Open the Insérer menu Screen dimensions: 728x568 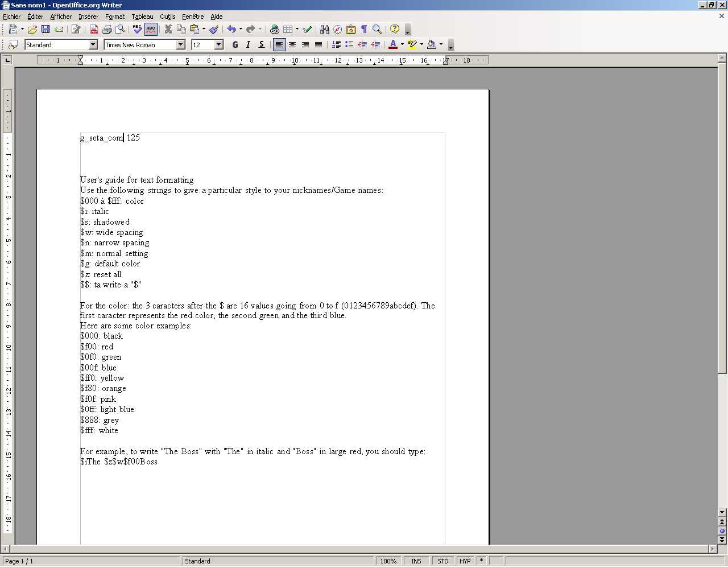88,17
